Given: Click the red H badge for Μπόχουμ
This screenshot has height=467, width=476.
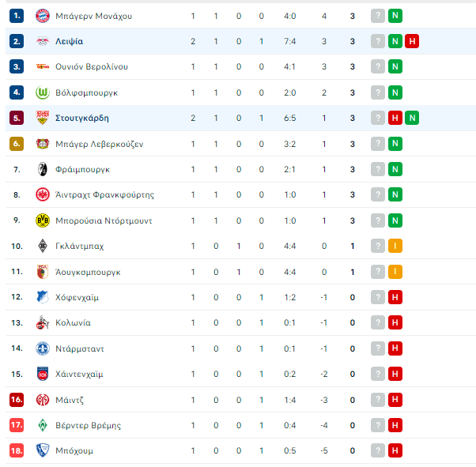Looking at the screenshot, I should point(395,450).
